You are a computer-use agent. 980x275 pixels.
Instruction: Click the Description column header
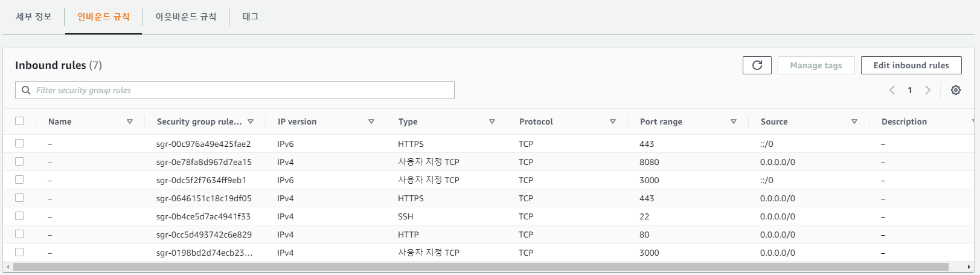pos(904,121)
